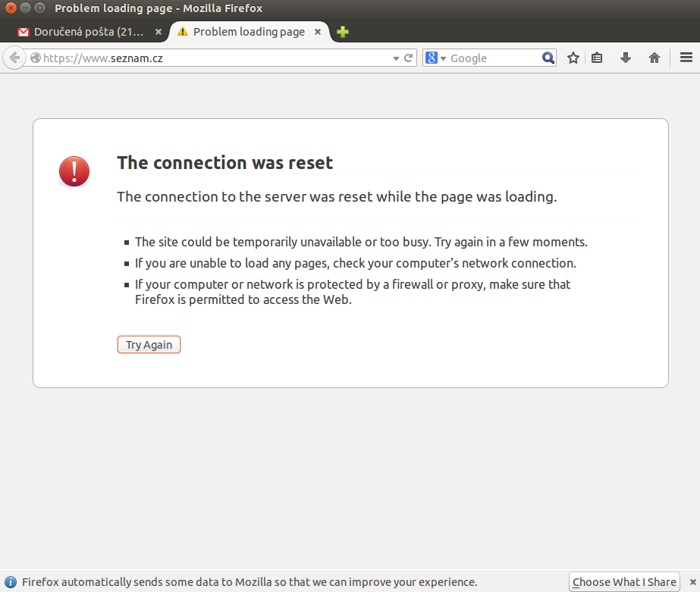Click Choose What I Share button

point(624,582)
